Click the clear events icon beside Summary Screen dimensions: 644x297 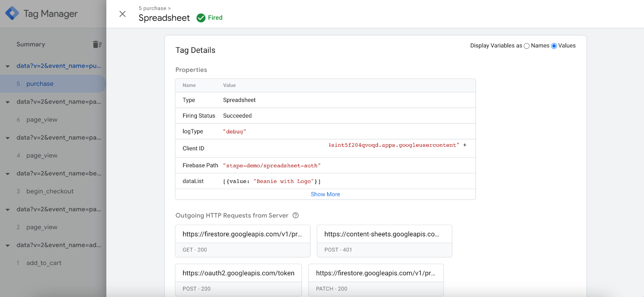pyautogui.click(x=97, y=44)
